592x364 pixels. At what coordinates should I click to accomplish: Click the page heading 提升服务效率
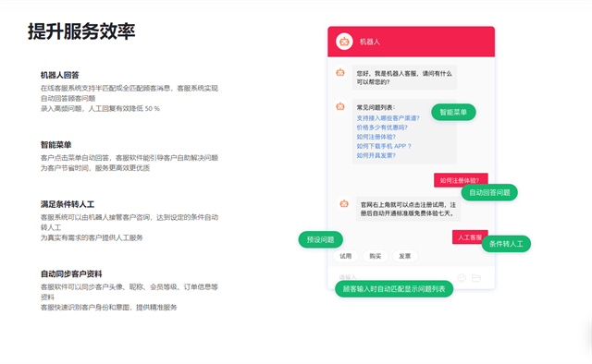point(81,30)
